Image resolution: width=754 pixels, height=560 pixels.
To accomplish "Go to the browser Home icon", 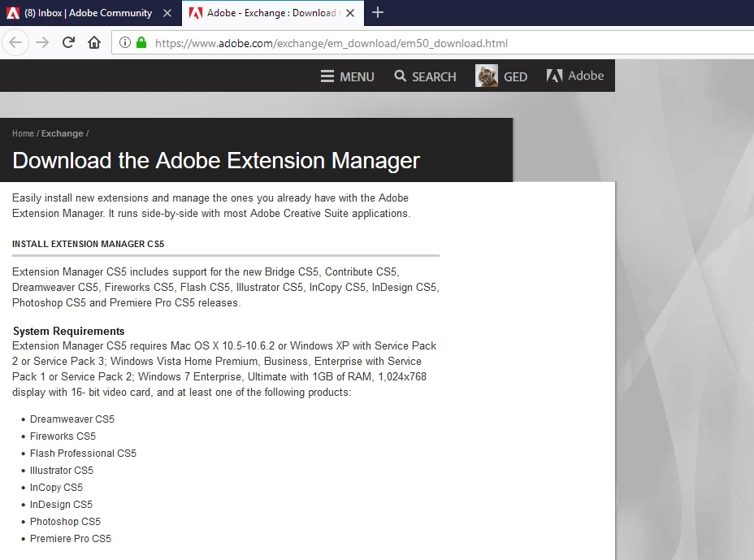I will tap(94, 43).
